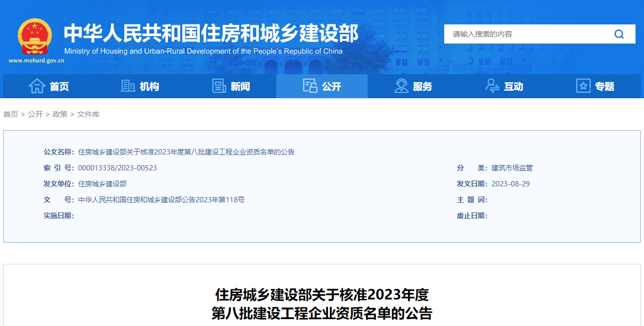Click the English ministry name subtitle
The width and height of the screenshot is (644, 326).
204,52
